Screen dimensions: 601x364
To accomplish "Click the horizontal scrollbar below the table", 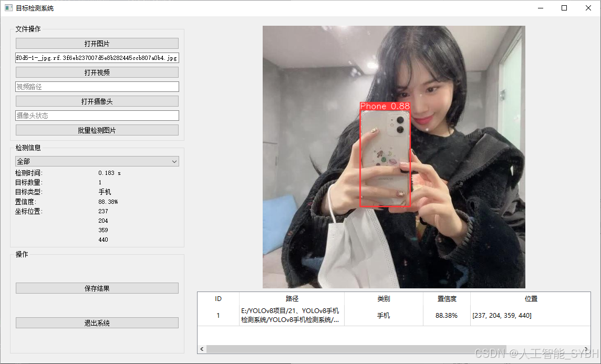I will click(394, 348).
